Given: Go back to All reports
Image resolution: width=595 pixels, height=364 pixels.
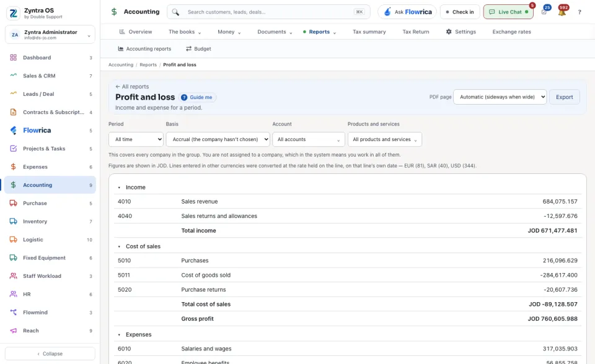Looking at the screenshot, I should pyautogui.click(x=132, y=87).
